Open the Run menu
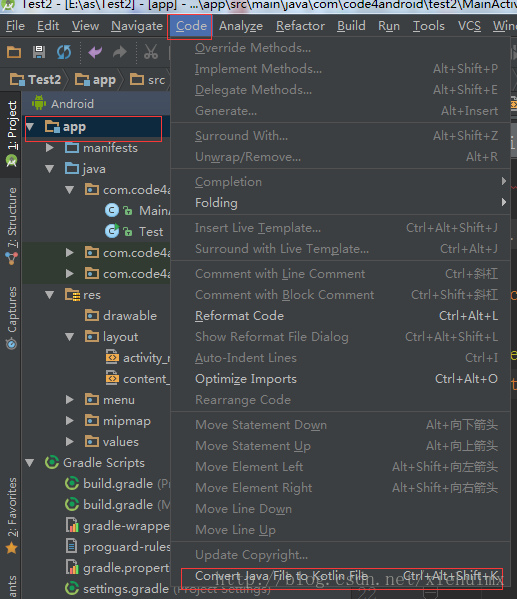Viewport: 517px width, 599px height. click(389, 26)
